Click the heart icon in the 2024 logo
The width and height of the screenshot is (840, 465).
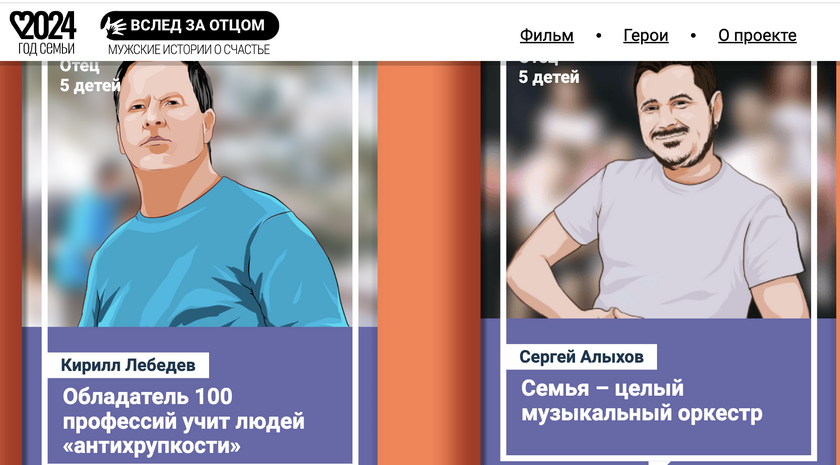point(18,25)
